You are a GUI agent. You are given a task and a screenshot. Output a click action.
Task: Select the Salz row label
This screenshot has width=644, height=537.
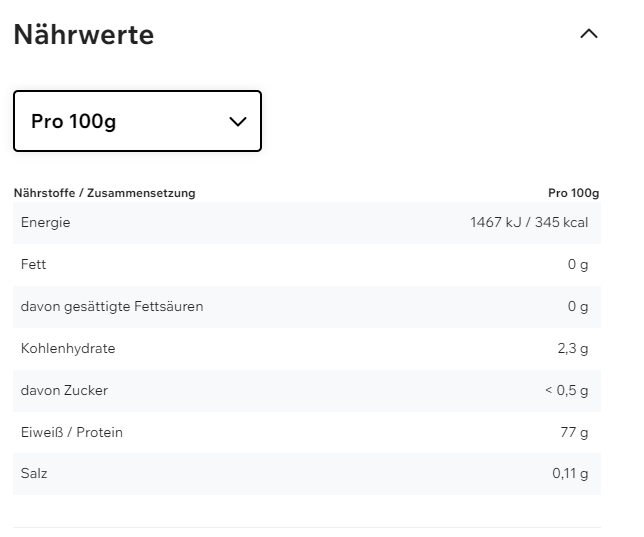pos(34,473)
